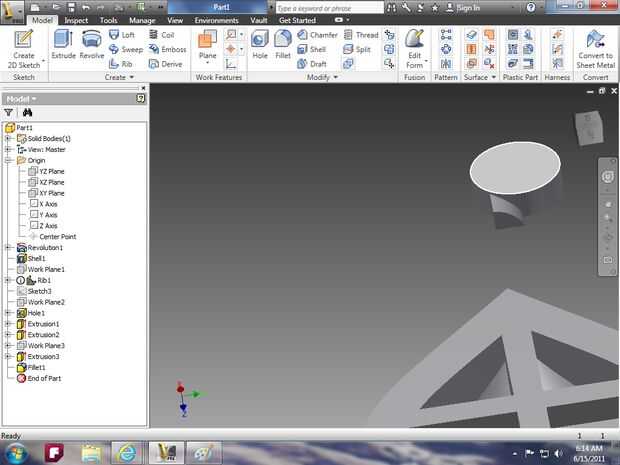Open the browser help question icon

coord(141,98)
